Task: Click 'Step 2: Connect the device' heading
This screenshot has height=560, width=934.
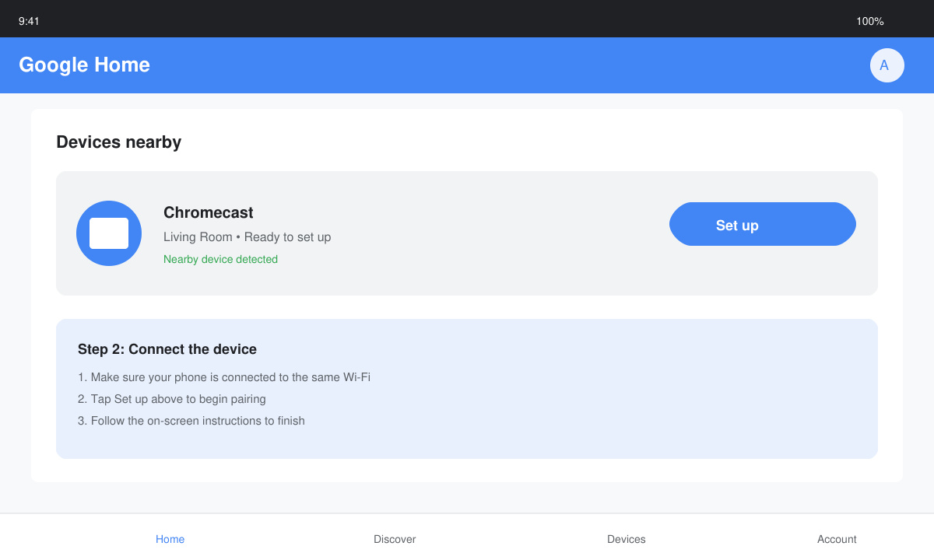Action: click(167, 349)
